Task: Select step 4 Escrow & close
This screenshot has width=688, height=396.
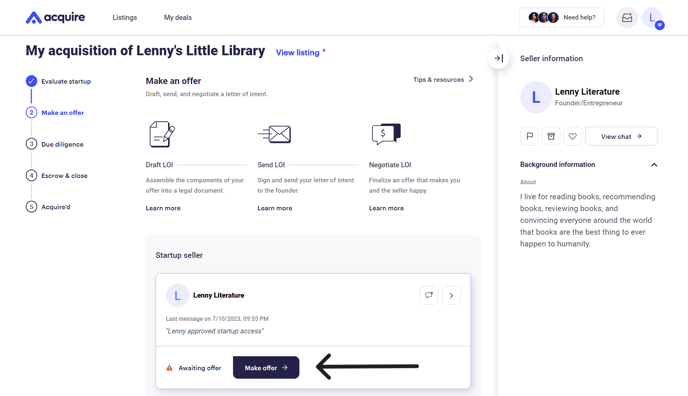Action: (x=57, y=175)
